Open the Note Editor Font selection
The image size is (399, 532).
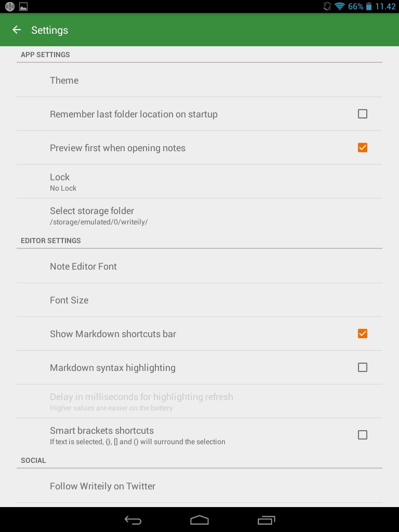(199, 266)
